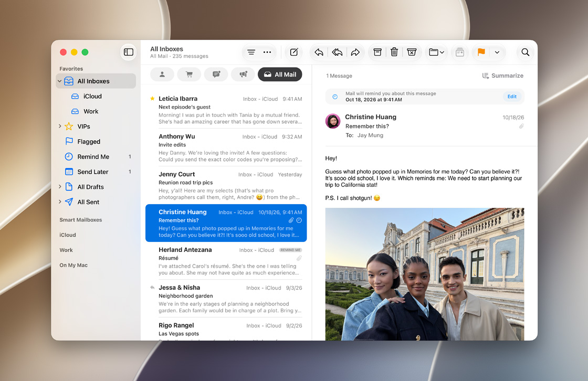Select the All Inboxes mailbox

tap(96, 81)
